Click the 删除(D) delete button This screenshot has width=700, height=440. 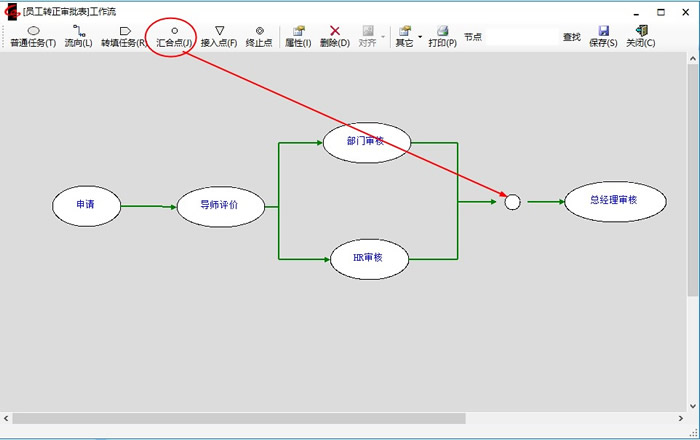tap(335, 37)
